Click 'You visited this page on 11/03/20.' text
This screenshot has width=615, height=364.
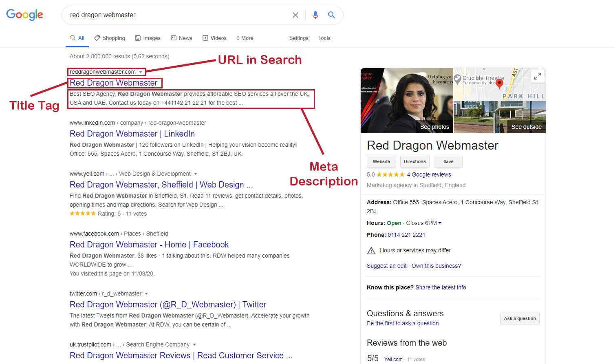(x=112, y=274)
